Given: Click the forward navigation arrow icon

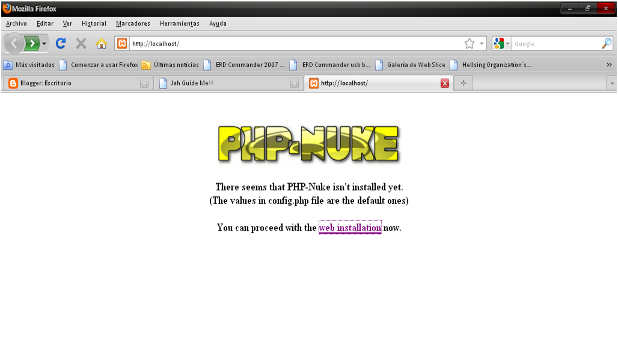Looking at the screenshot, I should pos(32,43).
